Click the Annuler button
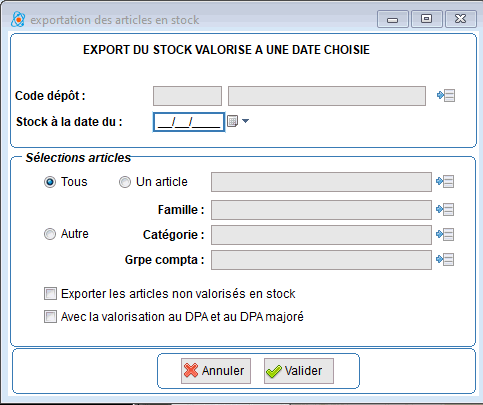 click(x=216, y=371)
